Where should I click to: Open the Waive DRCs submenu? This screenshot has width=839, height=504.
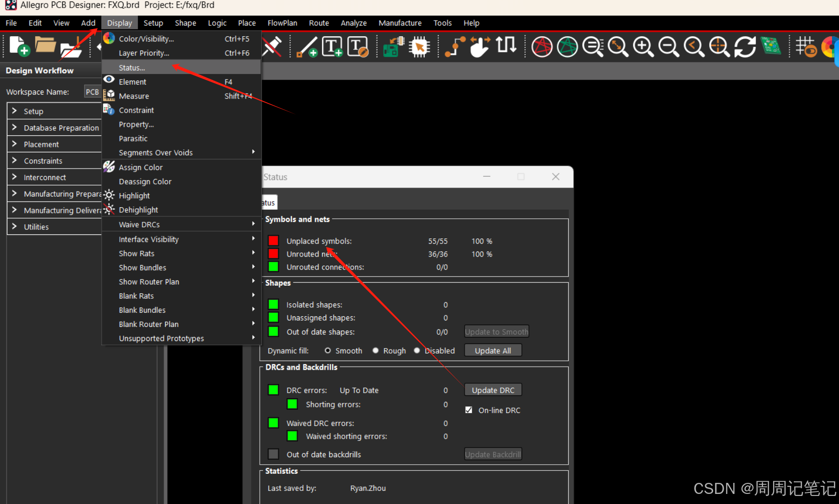click(181, 224)
